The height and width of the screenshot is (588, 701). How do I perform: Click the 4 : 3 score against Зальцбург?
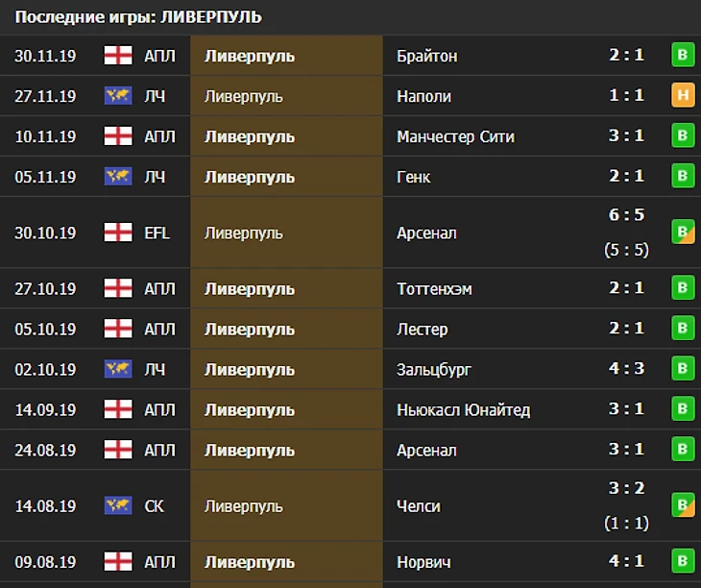[x=626, y=369]
